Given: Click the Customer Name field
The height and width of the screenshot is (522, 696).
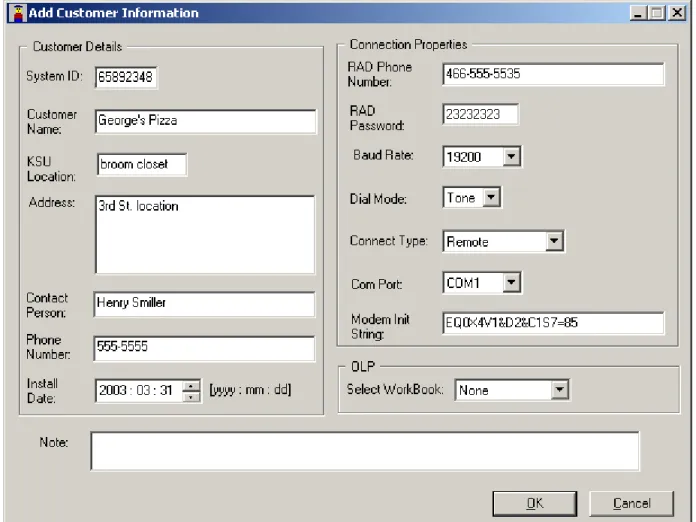Looking at the screenshot, I should [x=206, y=121].
